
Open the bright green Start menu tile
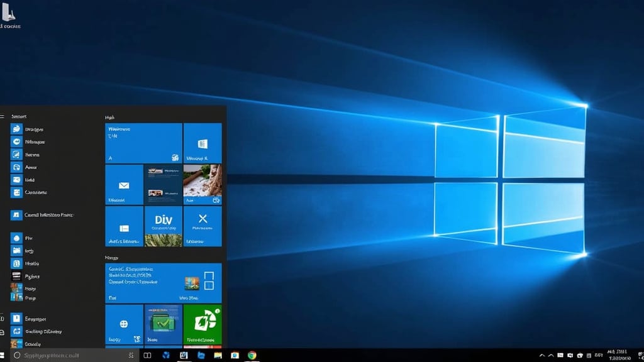point(203,324)
